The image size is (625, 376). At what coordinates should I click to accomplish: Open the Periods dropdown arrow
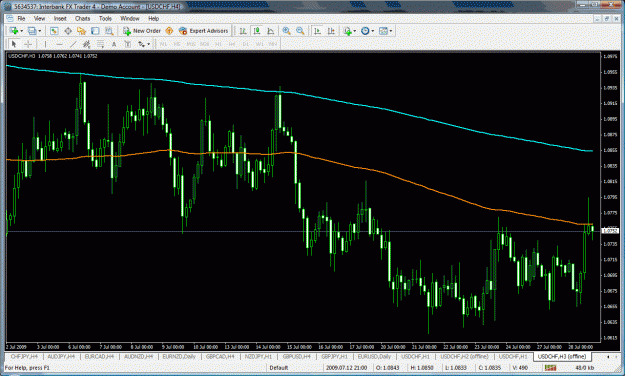(373, 31)
